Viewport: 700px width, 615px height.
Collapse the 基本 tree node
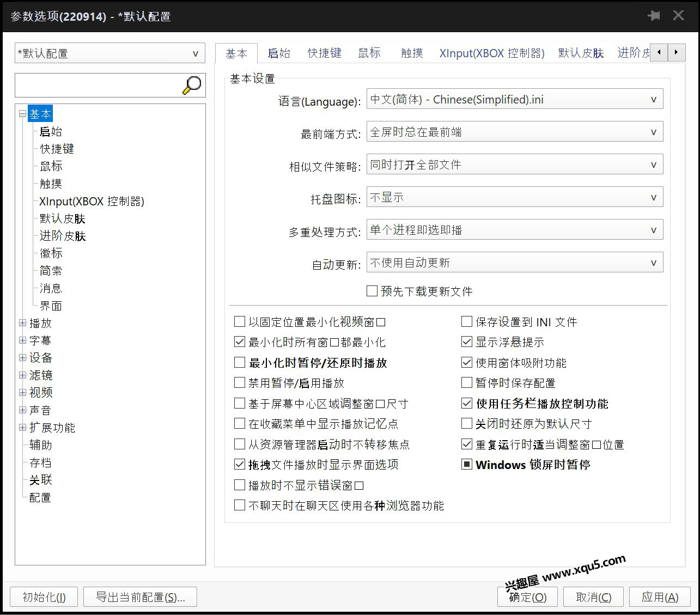pyautogui.click(x=22, y=114)
